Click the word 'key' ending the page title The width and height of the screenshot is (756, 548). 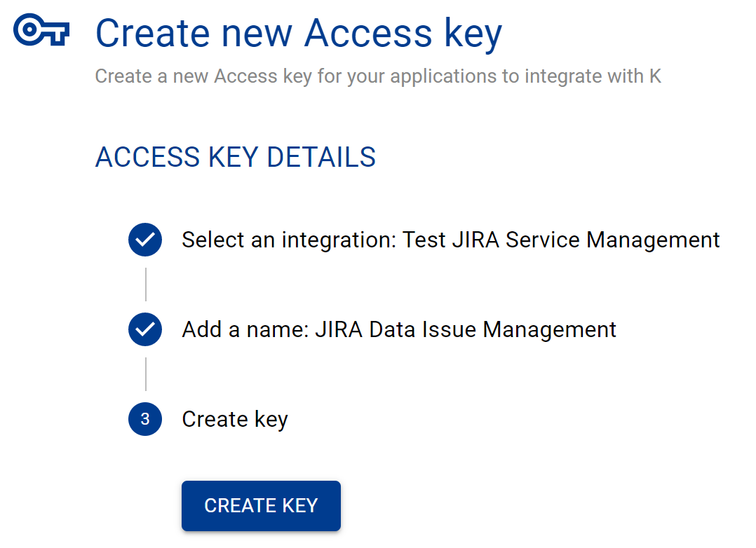click(468, 34)
